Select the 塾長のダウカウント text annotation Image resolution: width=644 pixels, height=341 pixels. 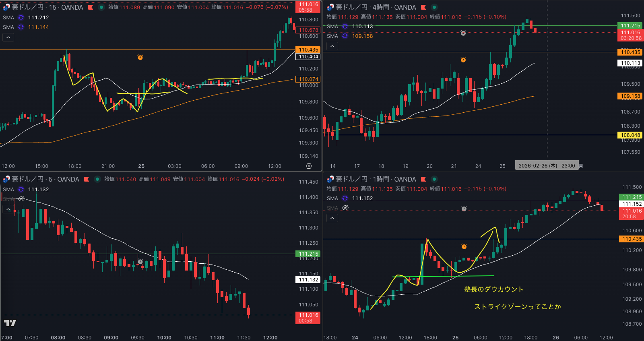click(x=493, y=289)
